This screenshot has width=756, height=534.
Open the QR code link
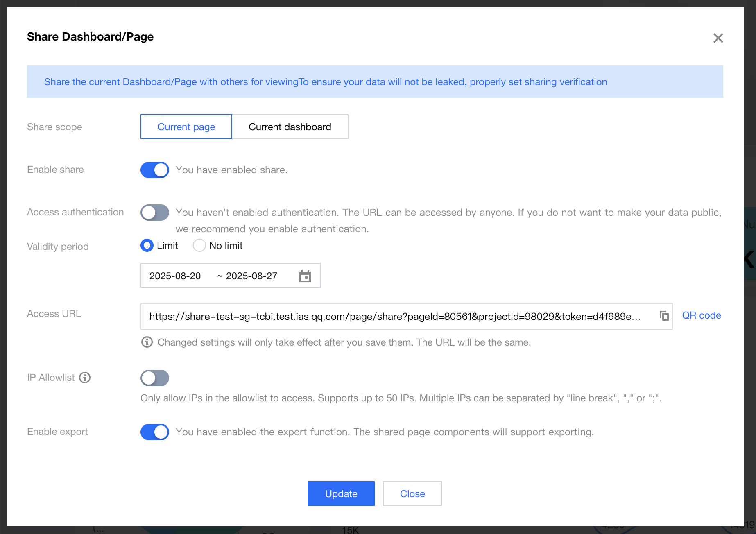(x=701, y=315)
